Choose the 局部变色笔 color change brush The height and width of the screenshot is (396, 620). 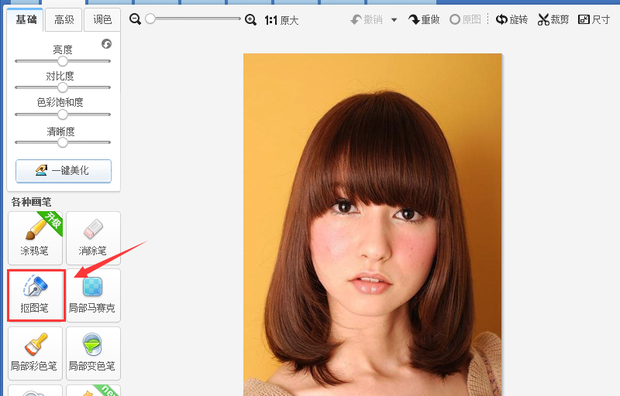click(x=93, y=353)
